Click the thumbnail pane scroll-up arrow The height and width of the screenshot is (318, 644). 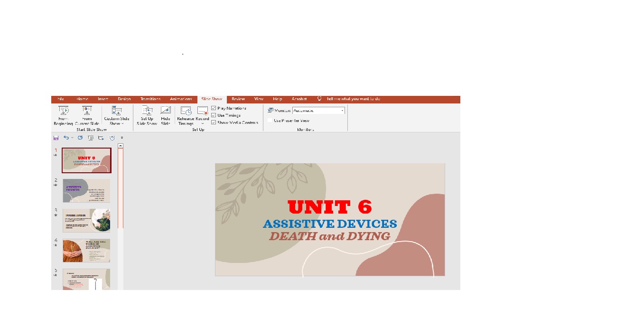[x=121, y=146]
